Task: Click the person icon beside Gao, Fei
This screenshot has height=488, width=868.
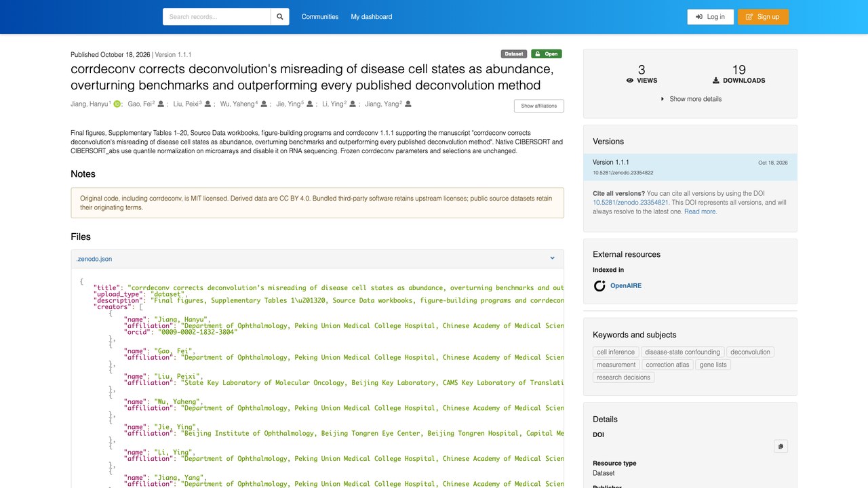Action: [161, 104]
